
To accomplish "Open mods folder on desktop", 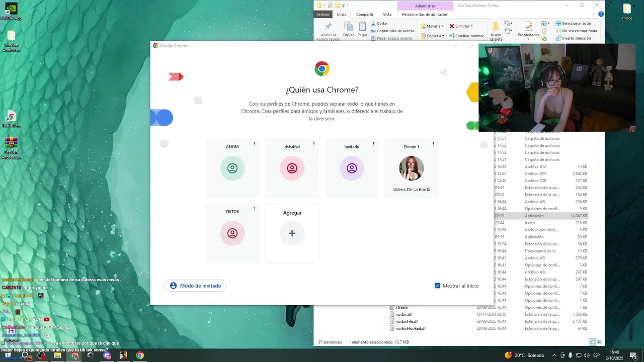I will [627, 12].
